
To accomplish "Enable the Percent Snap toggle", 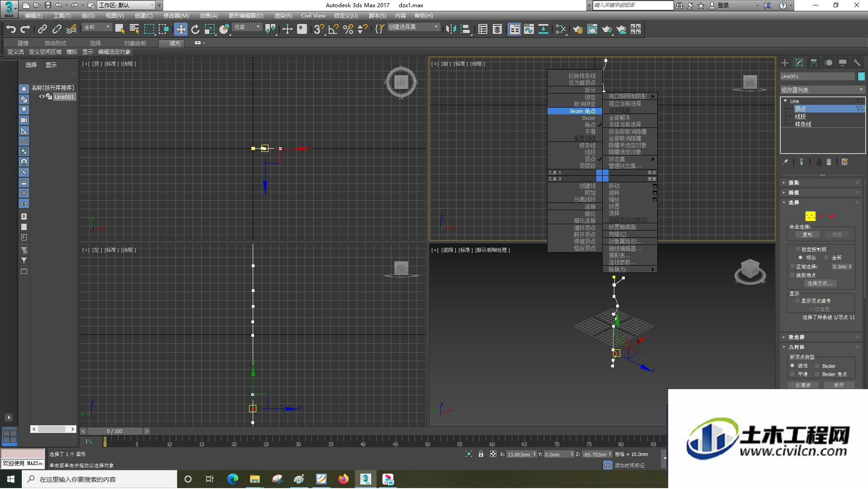I will [x=348, y=29].
